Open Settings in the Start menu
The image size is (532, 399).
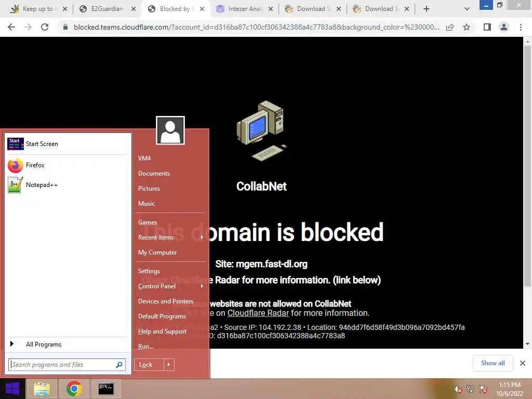pos(149,271)
